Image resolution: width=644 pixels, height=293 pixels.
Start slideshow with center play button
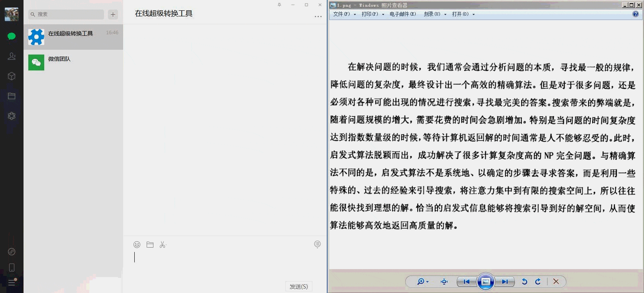[x=485, y=281]
